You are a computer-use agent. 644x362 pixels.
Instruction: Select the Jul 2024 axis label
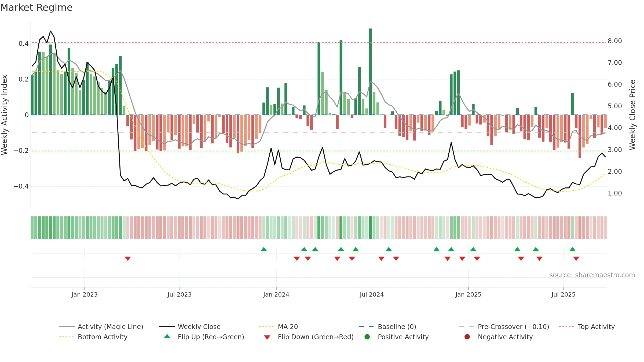[x=372, y=294]
